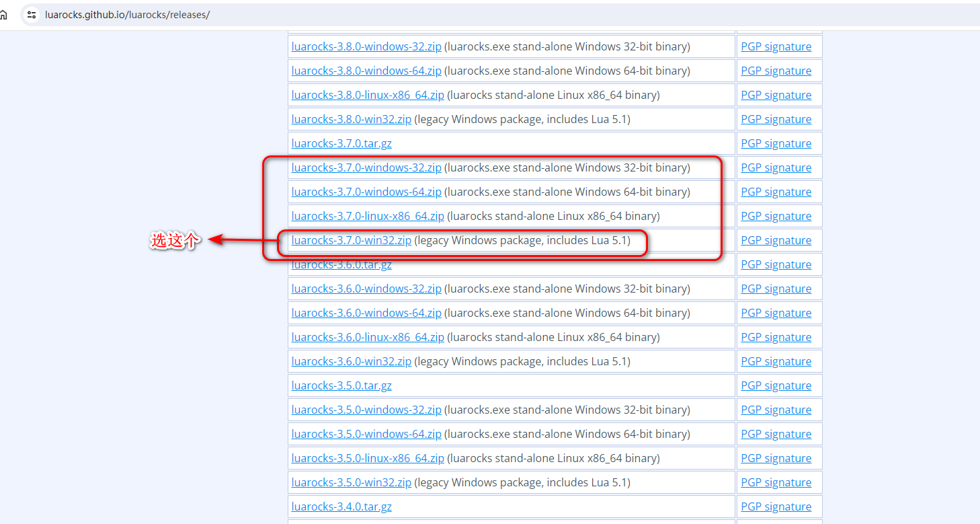
Task: Click the site information icon in address bar
Action: pos(32,15)
